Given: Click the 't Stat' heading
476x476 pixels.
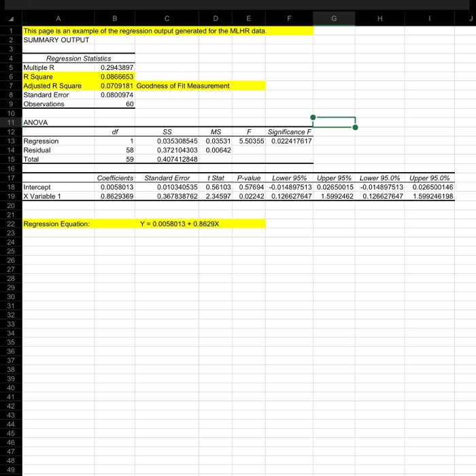Looking at the screenshot, I should tap(216, 178).
